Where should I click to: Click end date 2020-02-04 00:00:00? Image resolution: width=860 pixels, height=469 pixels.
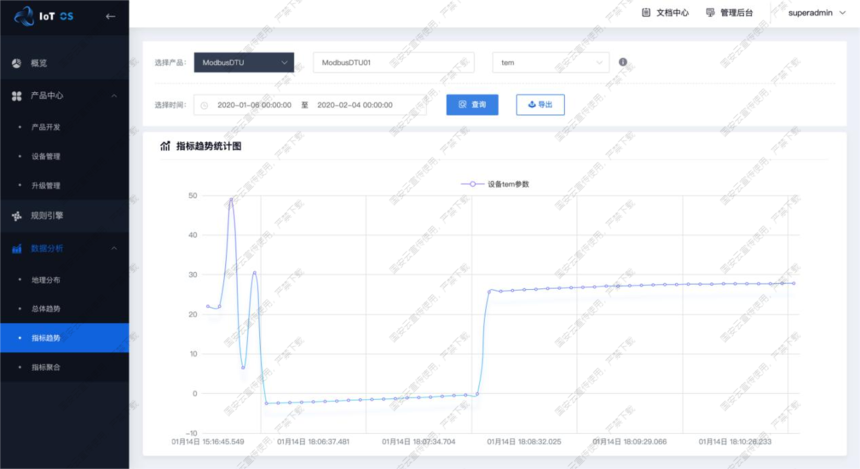(355, 105)
